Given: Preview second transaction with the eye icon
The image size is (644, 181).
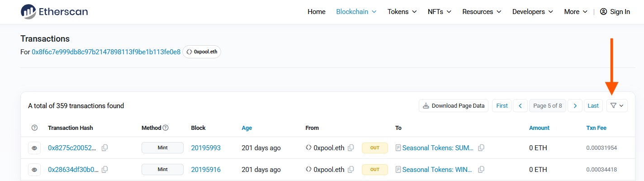Looking at the screenshot, I should [35, 170].
